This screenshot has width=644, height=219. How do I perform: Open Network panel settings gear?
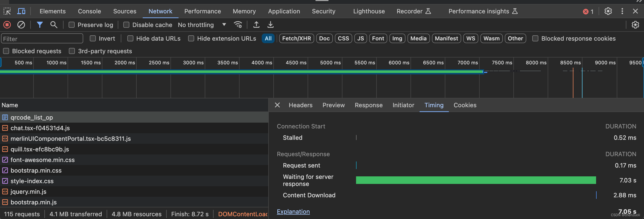point(635,25)
